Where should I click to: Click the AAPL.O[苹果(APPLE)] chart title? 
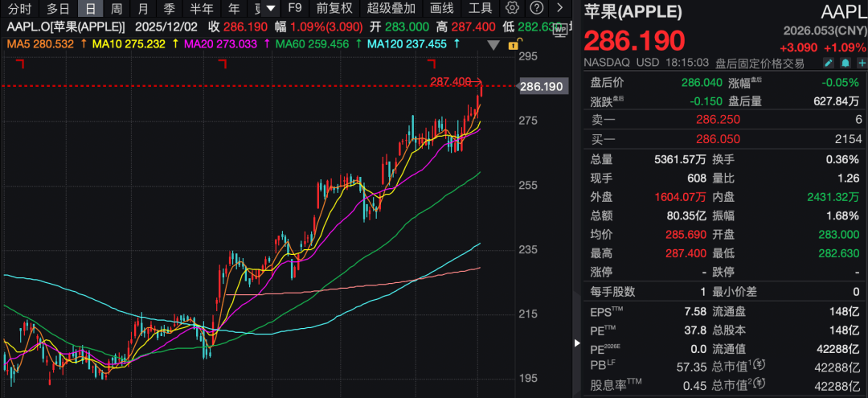[66, 27]
